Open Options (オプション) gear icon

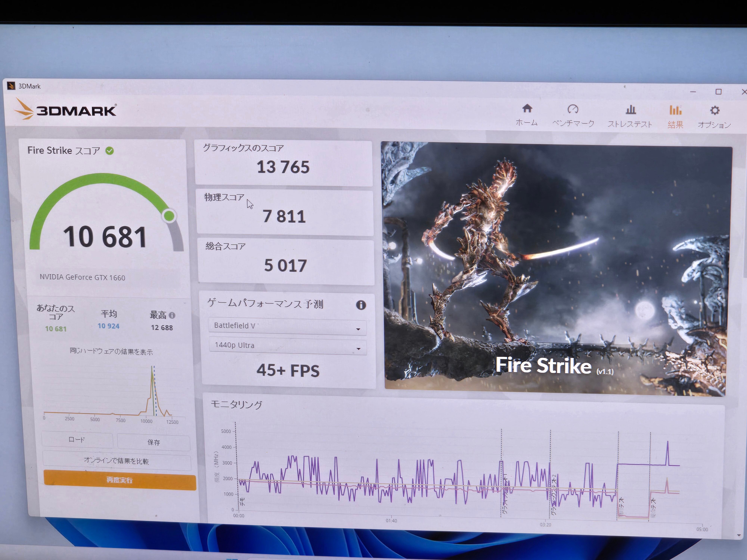click(714, 111)
